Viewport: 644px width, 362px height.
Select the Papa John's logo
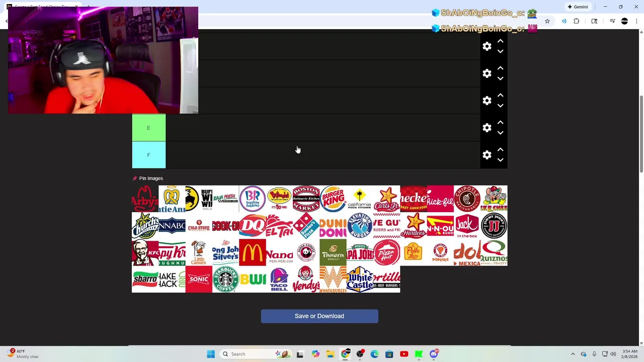(x=360, y=252)
